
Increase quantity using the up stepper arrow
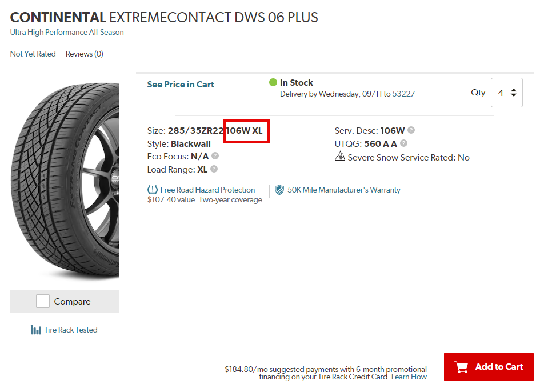[x=513, y=89]
